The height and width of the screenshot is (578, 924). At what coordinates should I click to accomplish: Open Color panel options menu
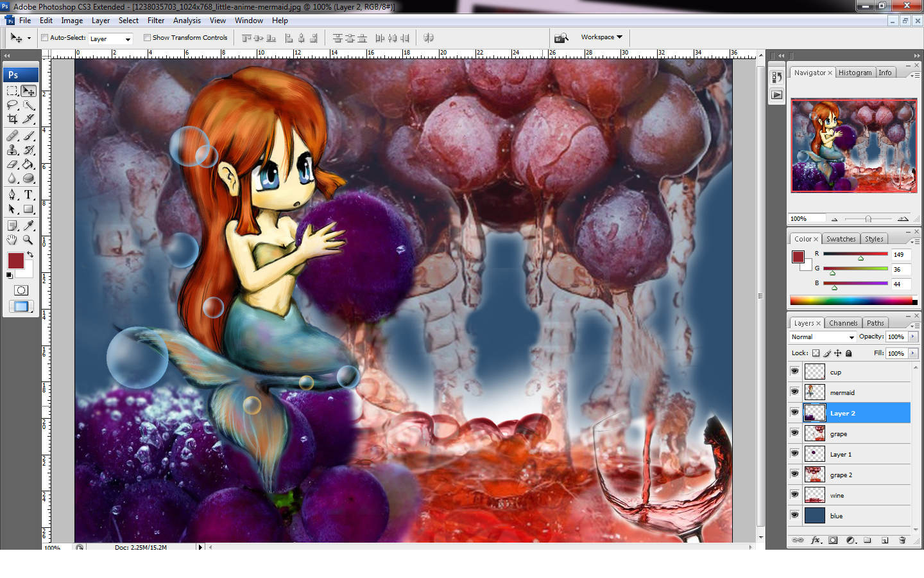(914, 241)
